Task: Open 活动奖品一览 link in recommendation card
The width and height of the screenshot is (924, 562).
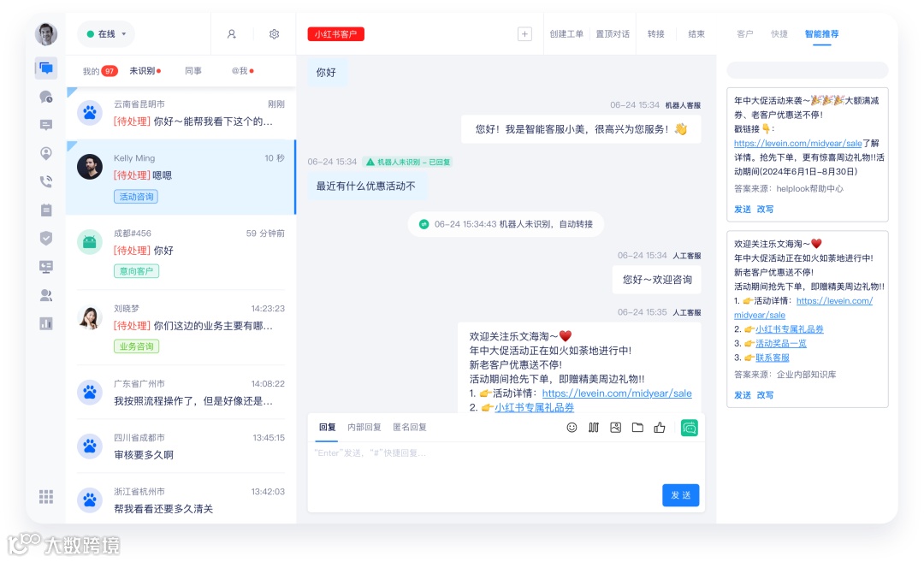Action: click(x=781, y=344)
